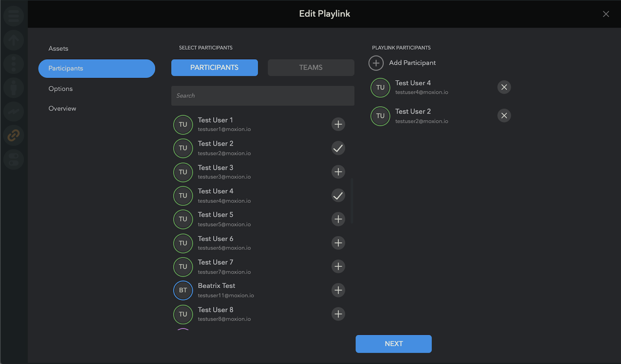
Task: Click the Add Participant label
Action: [412, 63]
